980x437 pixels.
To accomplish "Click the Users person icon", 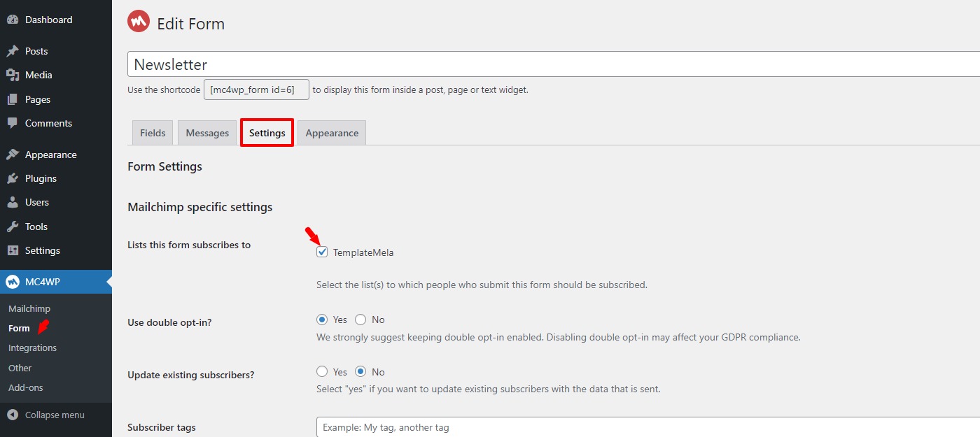I will 13,202.
